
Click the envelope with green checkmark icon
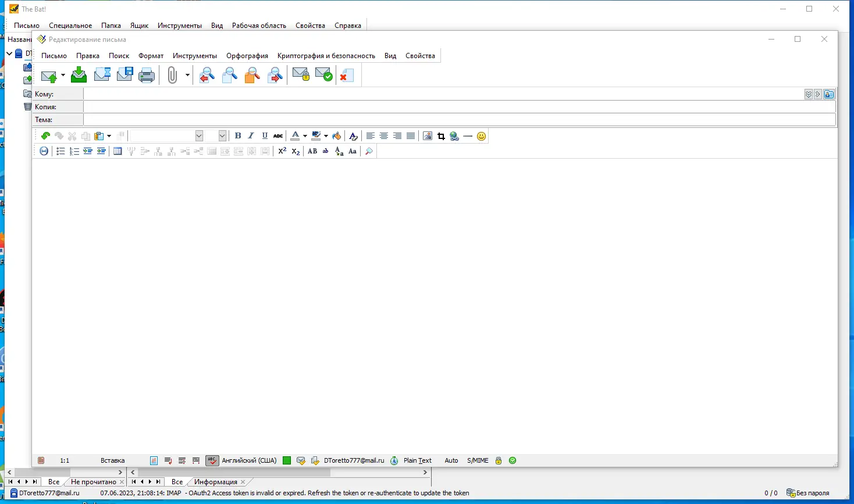point(323,75)
